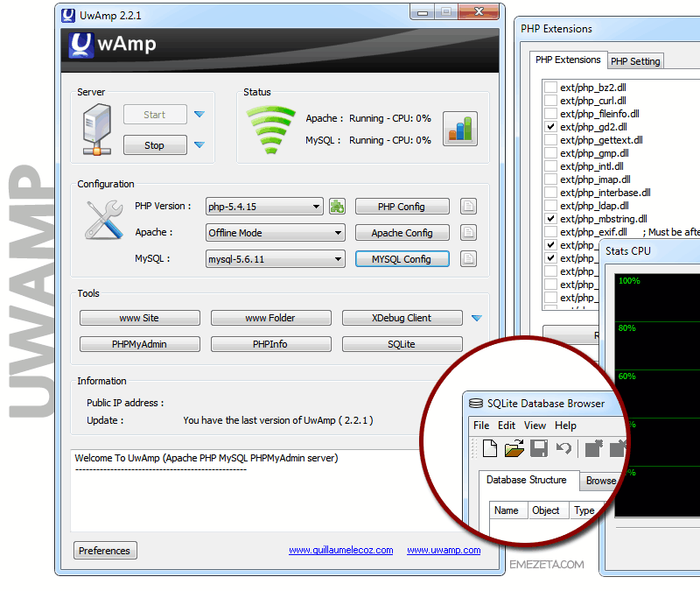Click the UwAmp title bar logo icon

68,15
